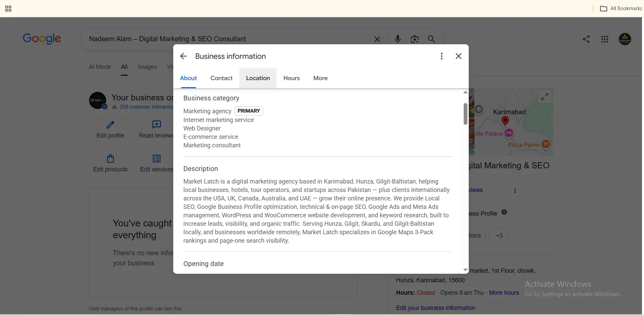The height and width of the screenshot is (315, 644).
Task: Click the dialog scrollbar up arrow
Action: tap(465, 92)
